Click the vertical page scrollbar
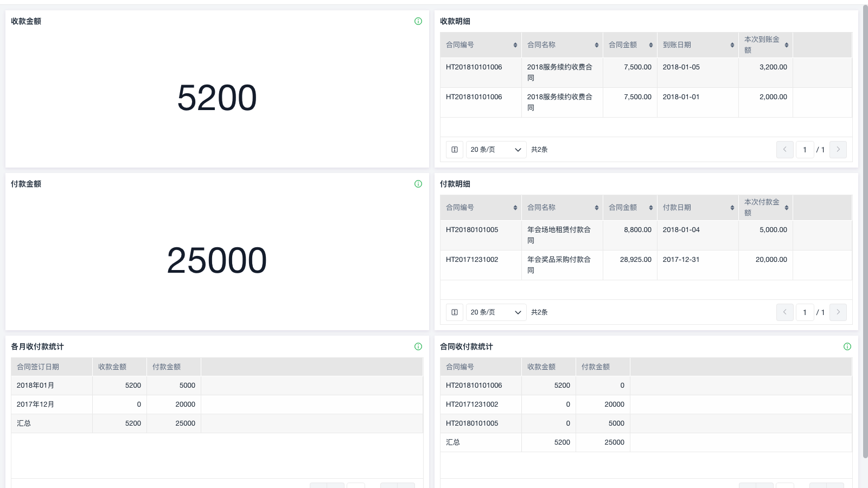Viewport: 868px width, 488px height. tap(865, 232)
